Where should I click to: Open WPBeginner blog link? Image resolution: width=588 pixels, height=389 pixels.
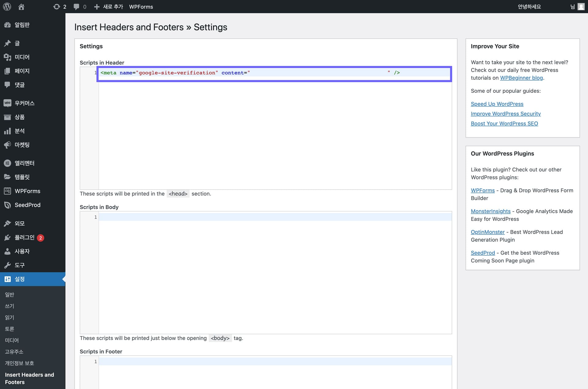click(x=521, y=78)
